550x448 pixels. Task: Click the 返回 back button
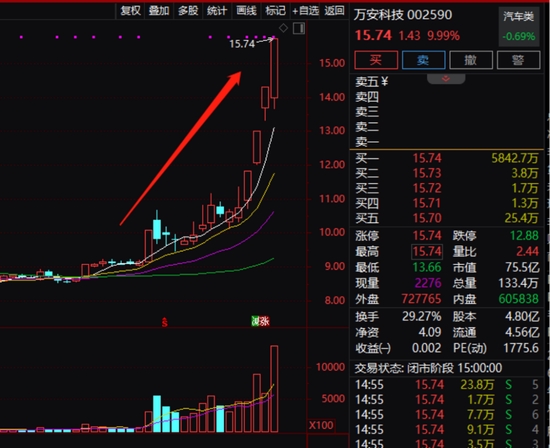coord(334,11)
